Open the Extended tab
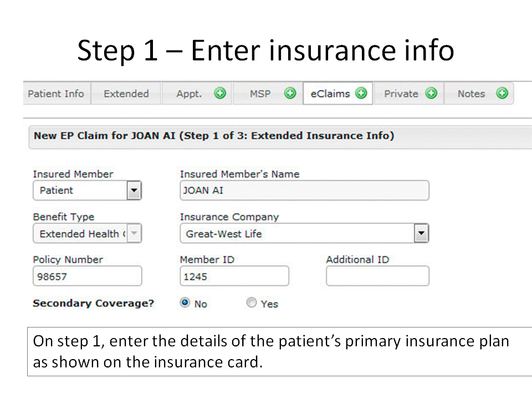This screenshot has width=532, height=399. (x=126, y=94)
